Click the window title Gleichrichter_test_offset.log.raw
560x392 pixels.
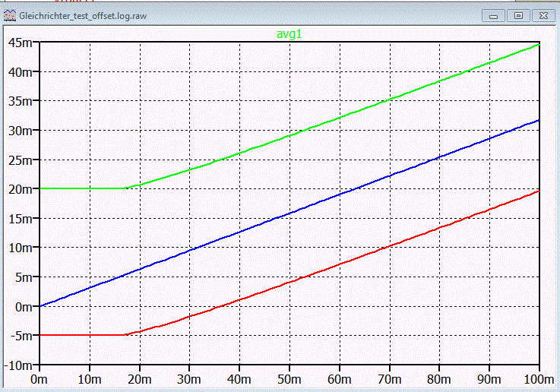coord(83,16)
